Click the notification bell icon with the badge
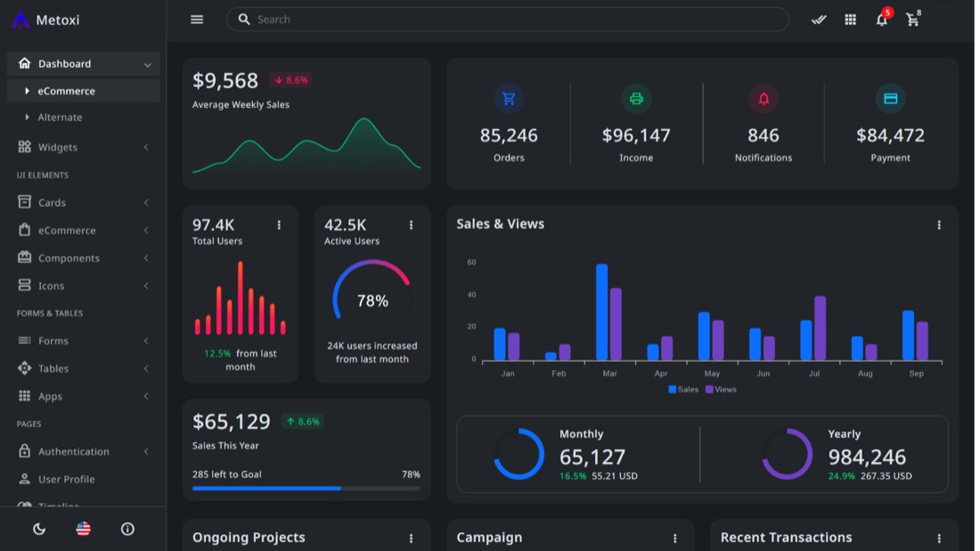 pyautogui.click(x=882, y=19)
